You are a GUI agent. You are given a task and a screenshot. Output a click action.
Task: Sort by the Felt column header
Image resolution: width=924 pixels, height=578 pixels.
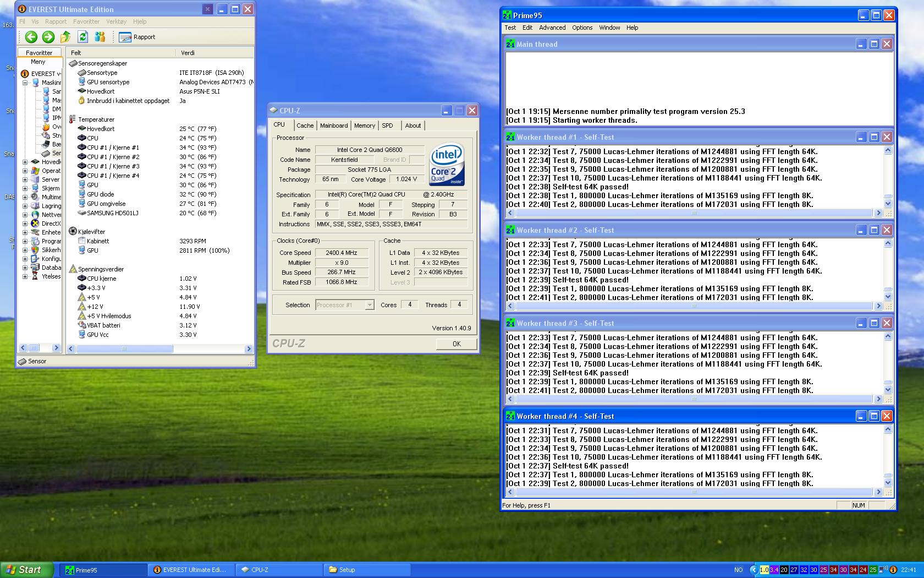[121, 53]
